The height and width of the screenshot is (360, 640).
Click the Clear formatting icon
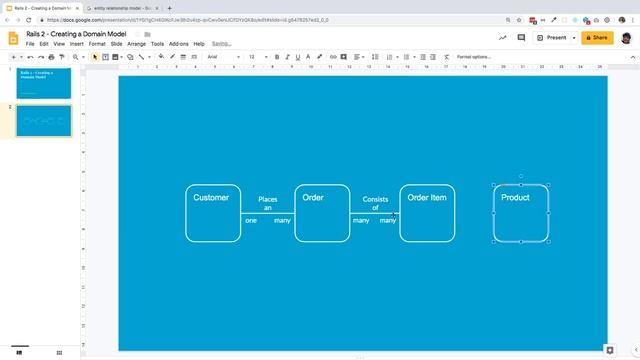coord(447,57)
